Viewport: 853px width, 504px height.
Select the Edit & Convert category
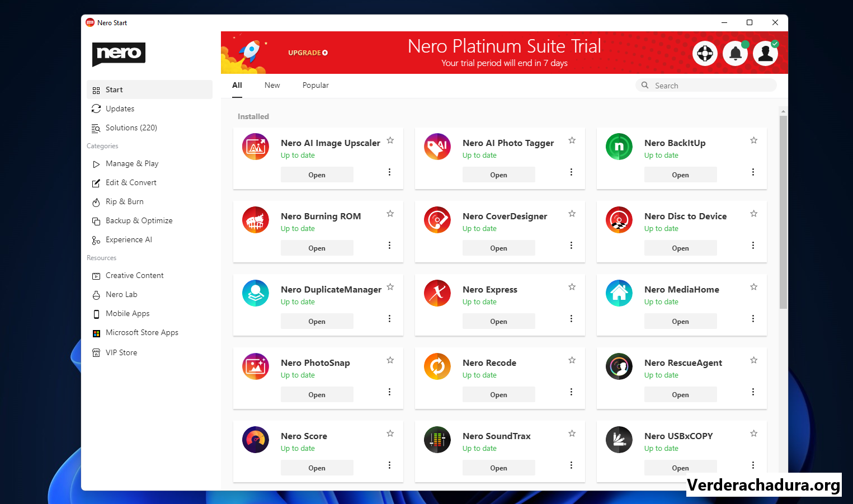(x=149, y=182)
